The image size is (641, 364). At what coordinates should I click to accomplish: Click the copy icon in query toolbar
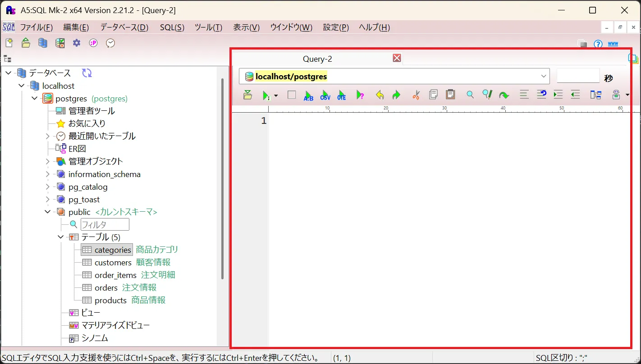[x=433, y=95]
